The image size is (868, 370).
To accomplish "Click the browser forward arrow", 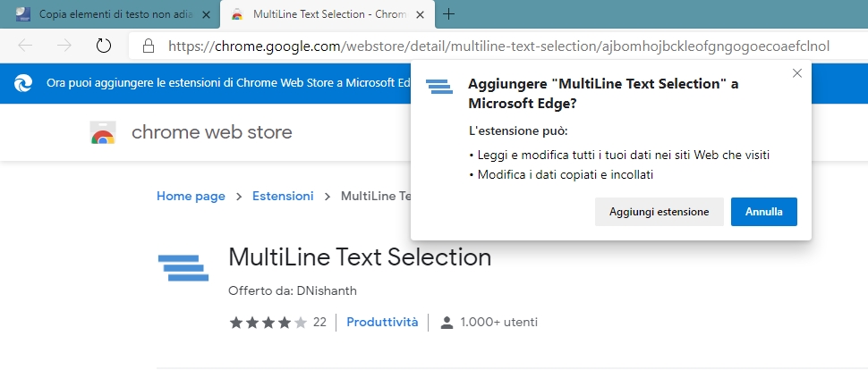I will click(64, 46).
